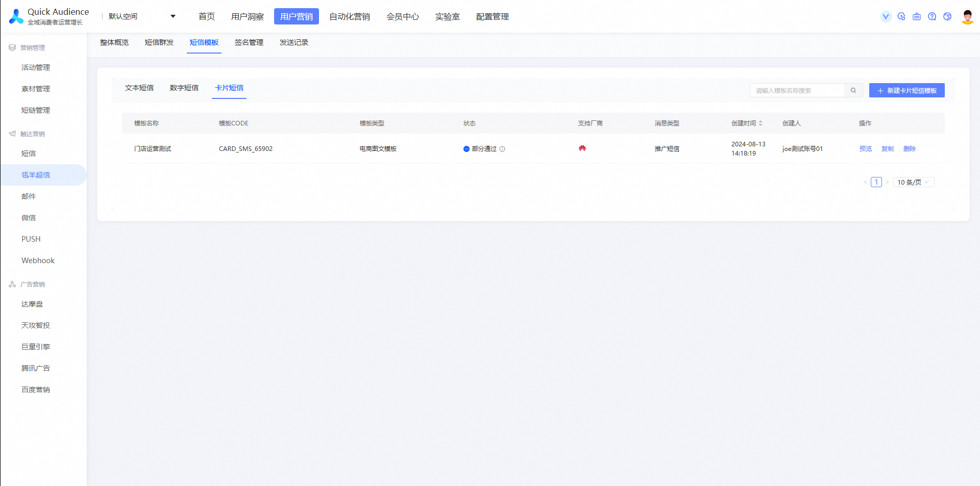The image size is (980, 486).
Task: Open 活动管理 in sidebar
Action: point(36,67)
